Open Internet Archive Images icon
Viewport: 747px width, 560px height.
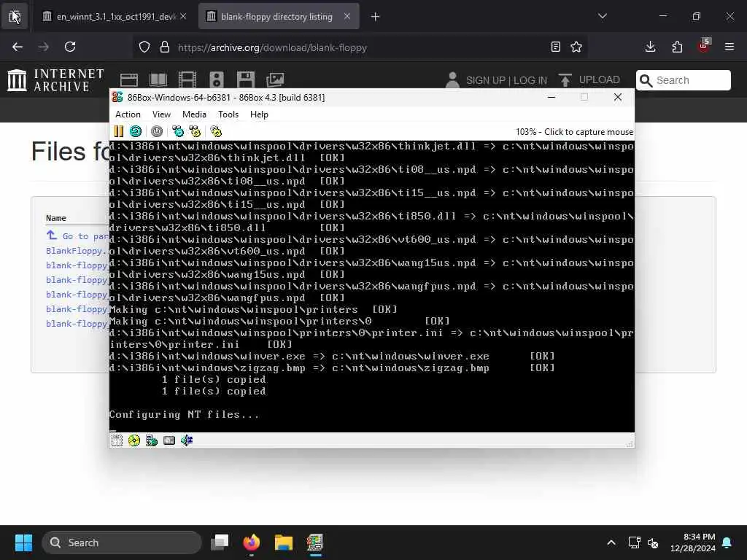(275, 80)
